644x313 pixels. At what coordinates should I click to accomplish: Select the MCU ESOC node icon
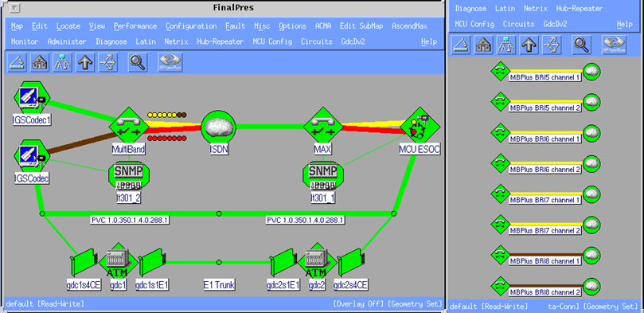[420, 127]
